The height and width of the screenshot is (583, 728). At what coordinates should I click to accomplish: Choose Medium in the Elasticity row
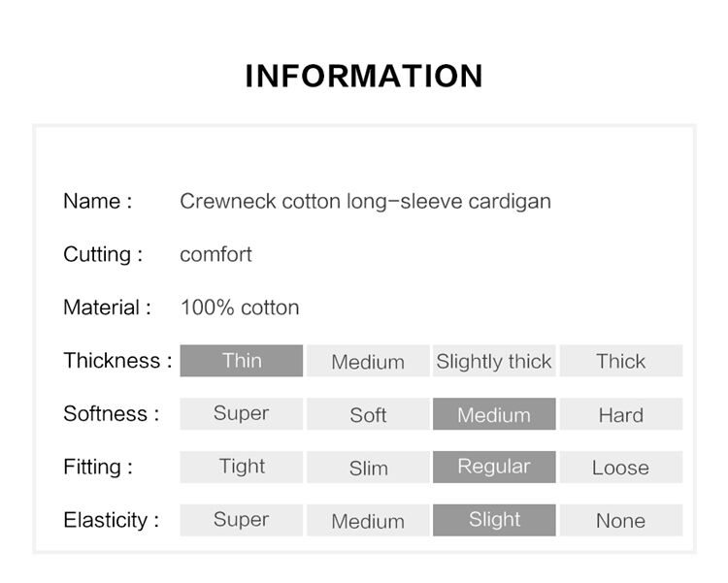click(x=368, y=520)
